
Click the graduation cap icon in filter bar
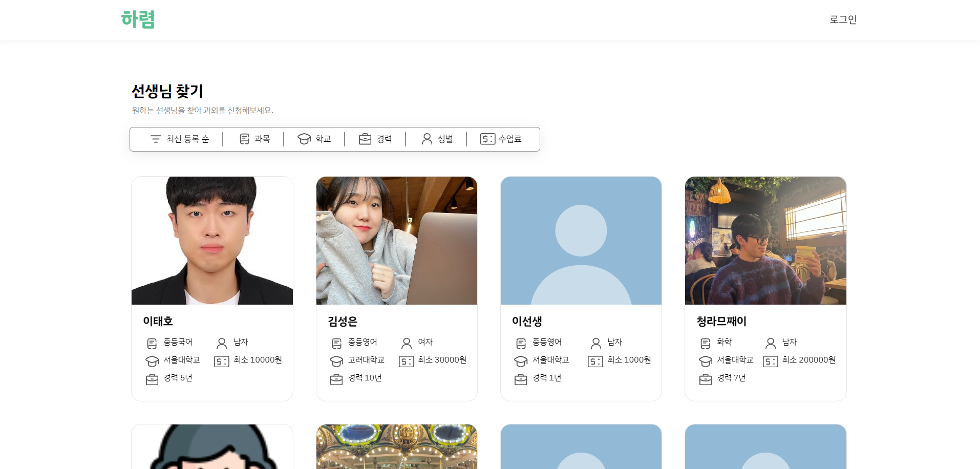(x=304, y=139)
